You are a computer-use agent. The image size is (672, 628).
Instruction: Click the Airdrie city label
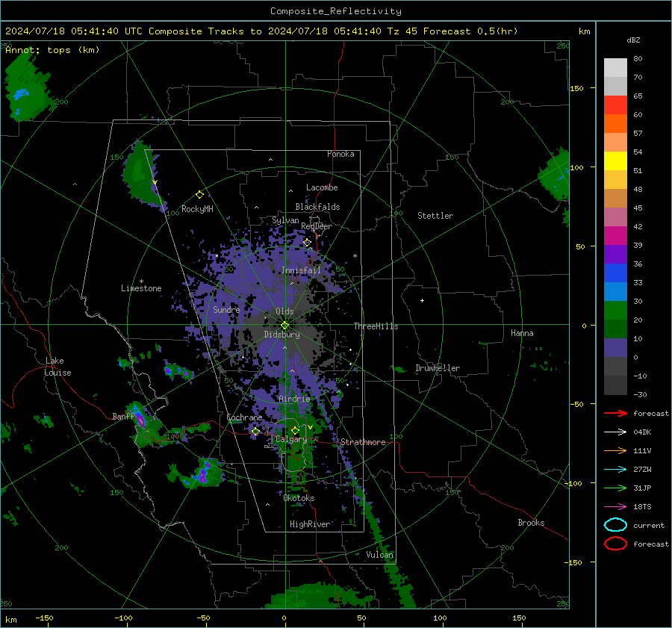(x=294, y=399)
